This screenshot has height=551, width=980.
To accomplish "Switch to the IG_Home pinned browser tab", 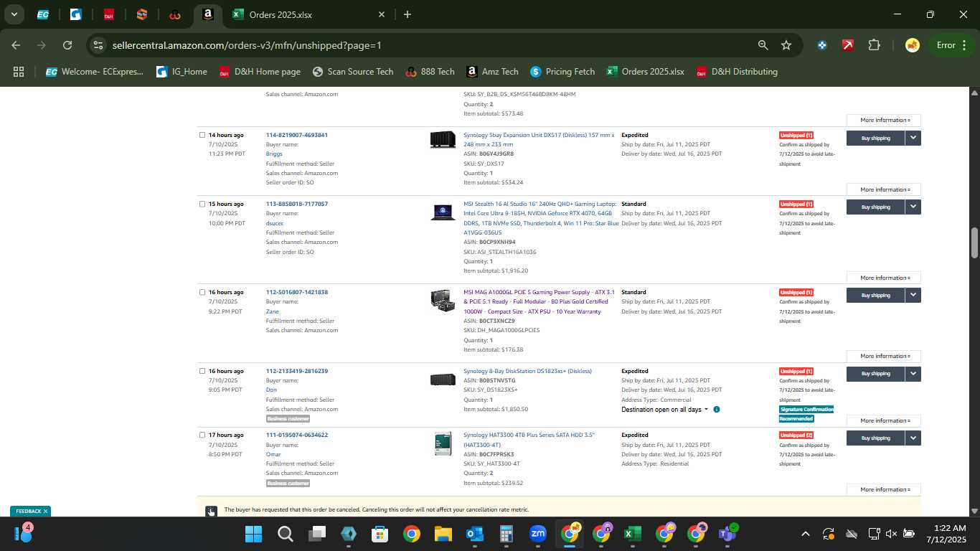I will (x=75, y=14).
